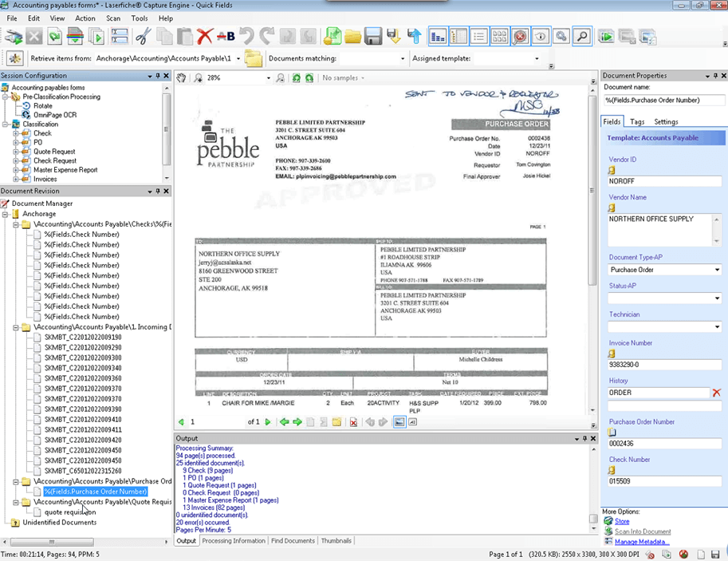Toggle the eye info pane button
728x561 pixels.
(541, 36)
